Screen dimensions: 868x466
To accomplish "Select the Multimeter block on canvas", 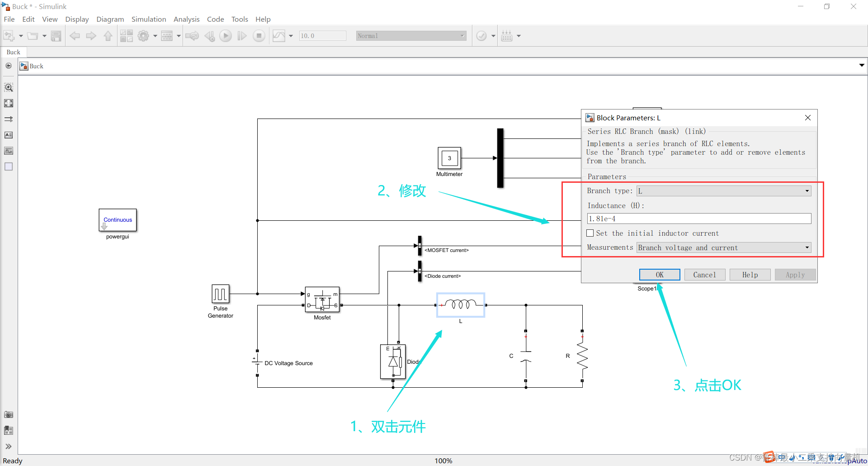I will coord(449,158).
